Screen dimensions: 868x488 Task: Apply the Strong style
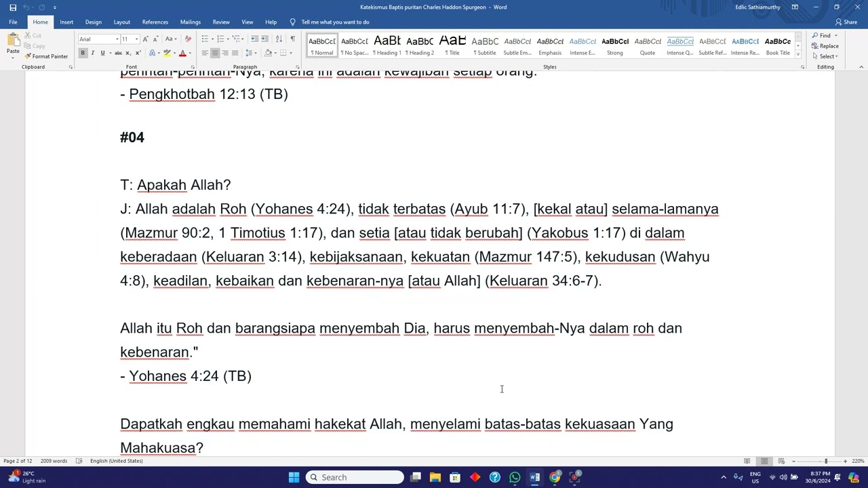click(x=615, y=45)
